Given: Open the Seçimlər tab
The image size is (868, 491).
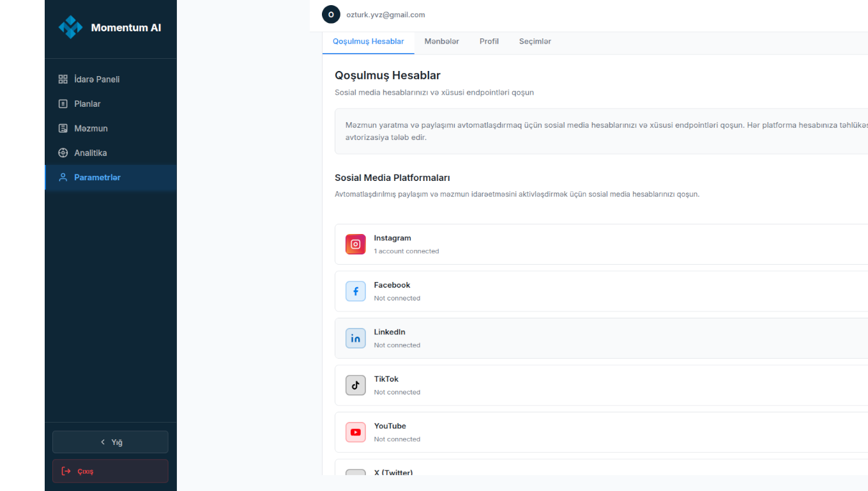Looking at the screenshot, I should tap(535, 42).
